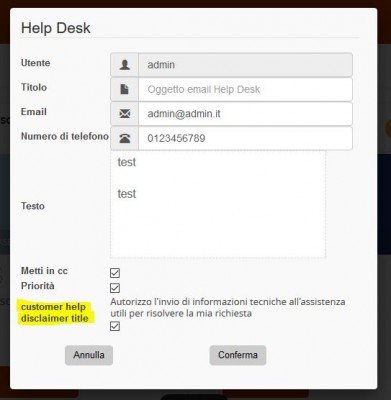
Task: Click the 'Titolo' label
Action: [x=34, y=87]
